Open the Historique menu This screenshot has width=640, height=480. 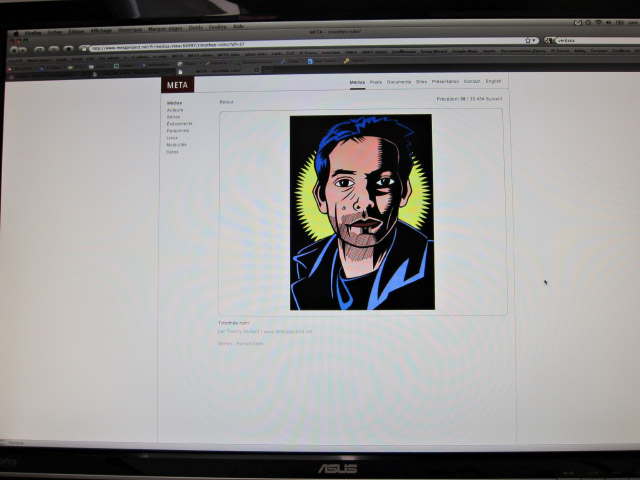click(130, 29)
